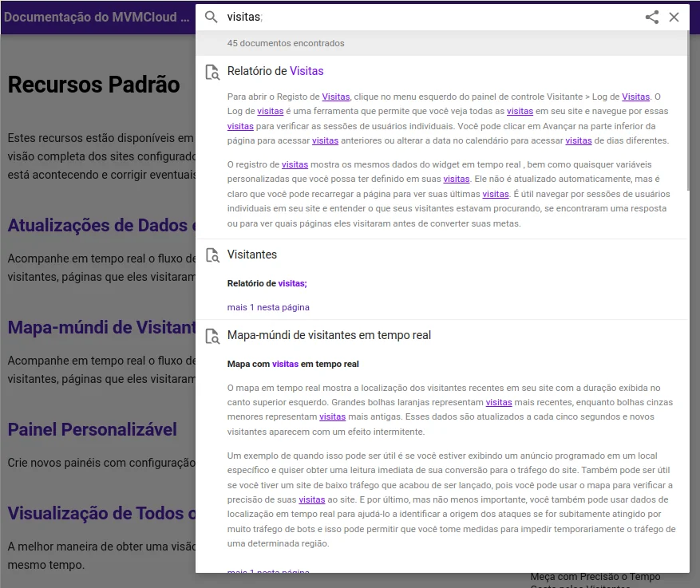Open the "Visitantes" search result
This screenshot has height=588, width=700.
point(252,255)
